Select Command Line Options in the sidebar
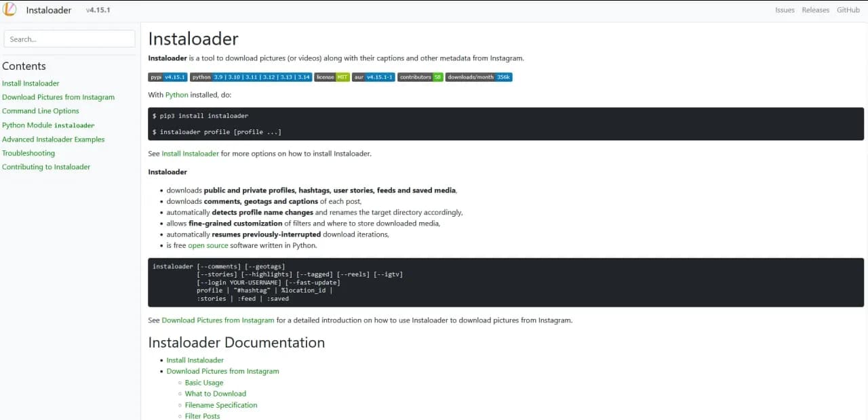 41,110
